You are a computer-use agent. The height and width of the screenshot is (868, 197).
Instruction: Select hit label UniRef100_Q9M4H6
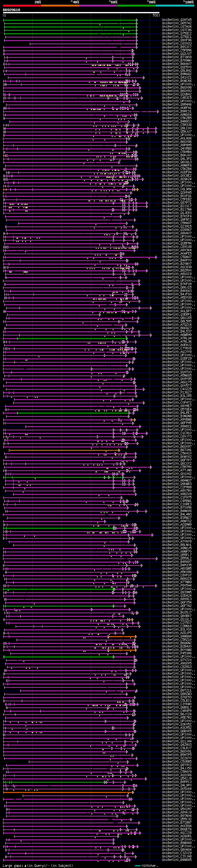point(177,104)
